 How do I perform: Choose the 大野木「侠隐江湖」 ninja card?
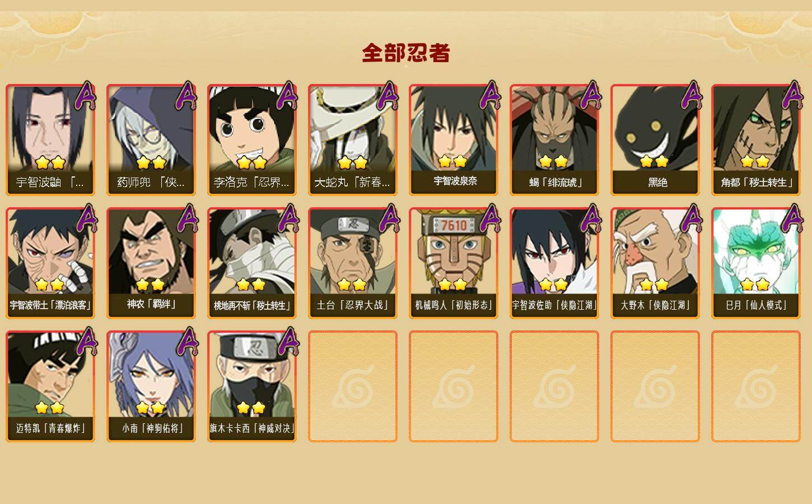click(x=655, y=263)
